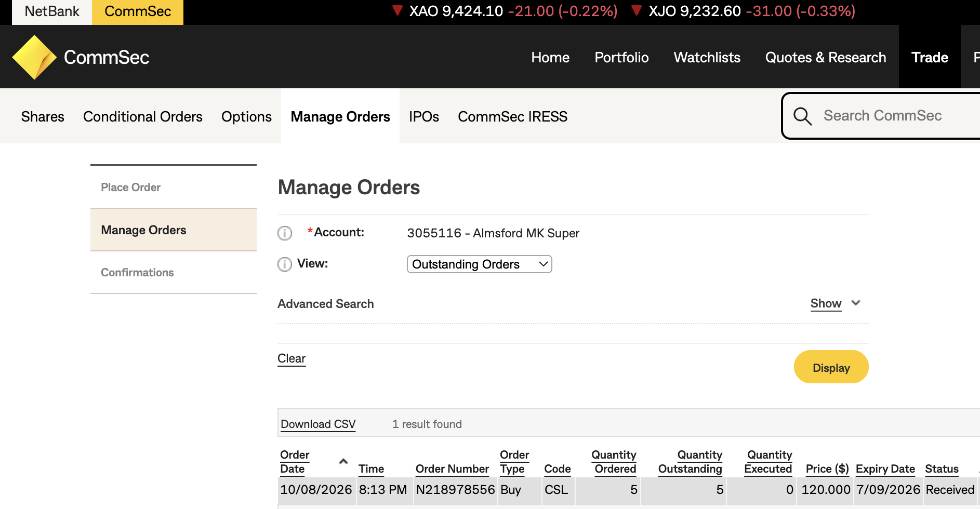Open Watchlists menu
The width and height of the screenshot is (980, 509).
[707, 57]
